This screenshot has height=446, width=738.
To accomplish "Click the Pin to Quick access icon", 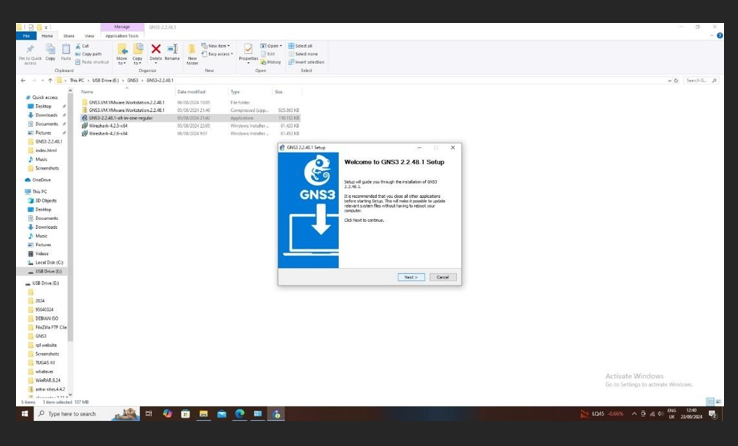I will coord(30,49).
